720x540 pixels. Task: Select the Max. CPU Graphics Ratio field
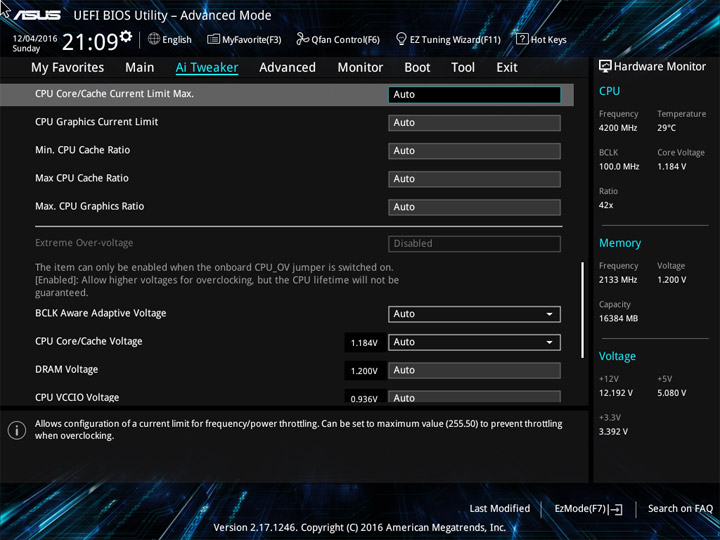click(474, 207)
